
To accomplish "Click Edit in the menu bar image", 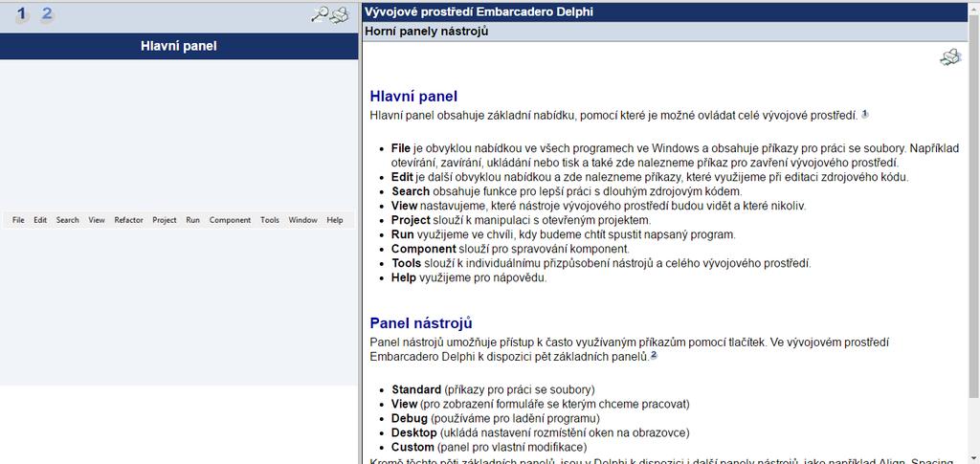I will click(40, 220).
